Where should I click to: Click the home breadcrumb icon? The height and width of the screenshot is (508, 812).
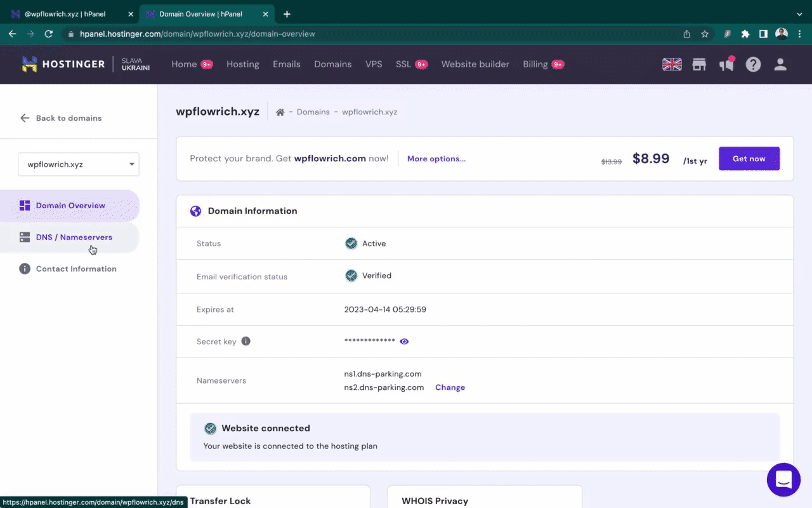[280, 112]
